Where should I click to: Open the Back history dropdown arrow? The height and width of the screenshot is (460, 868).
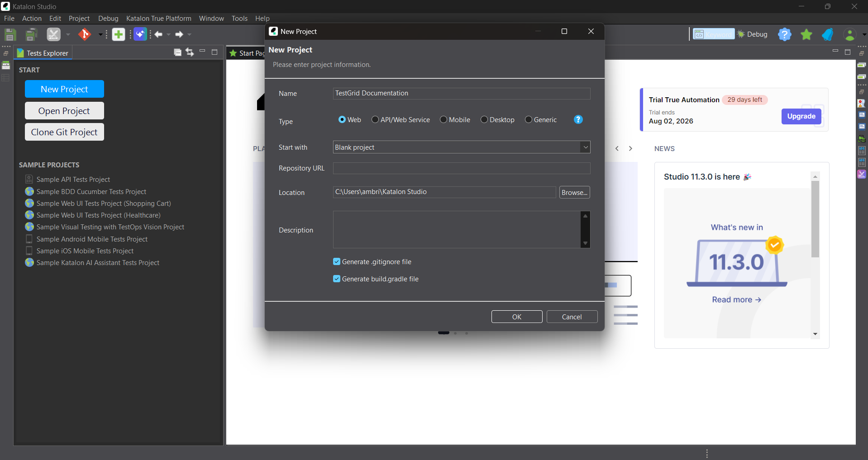point(169,34)
